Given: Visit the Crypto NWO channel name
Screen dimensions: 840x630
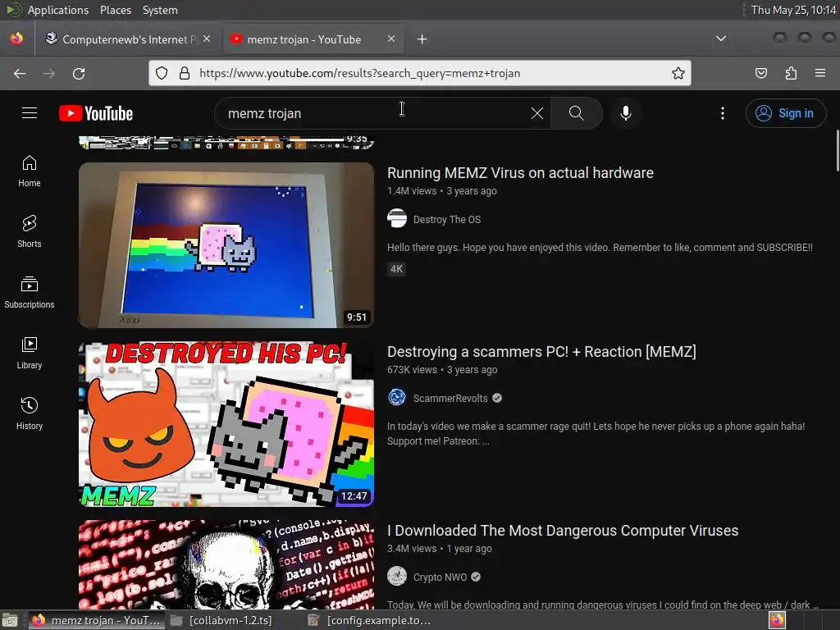Looking at the screenshot, I should [440, 577].
